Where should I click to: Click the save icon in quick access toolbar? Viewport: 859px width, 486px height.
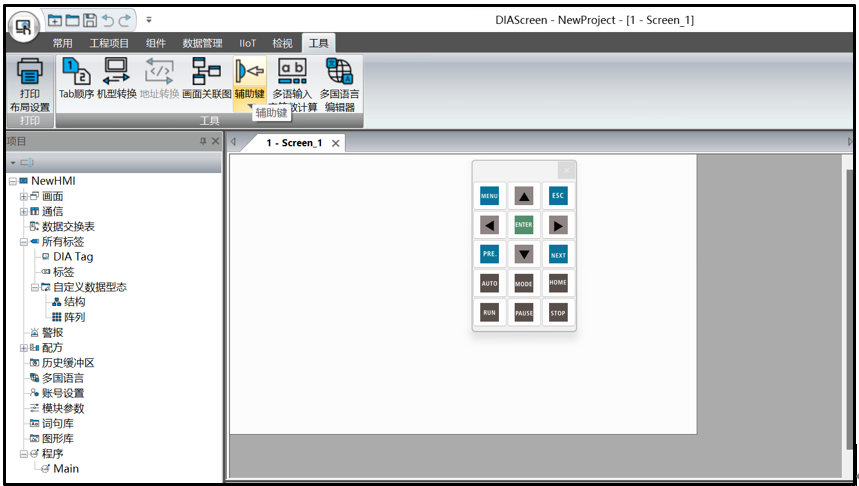(x=90, y=20)
